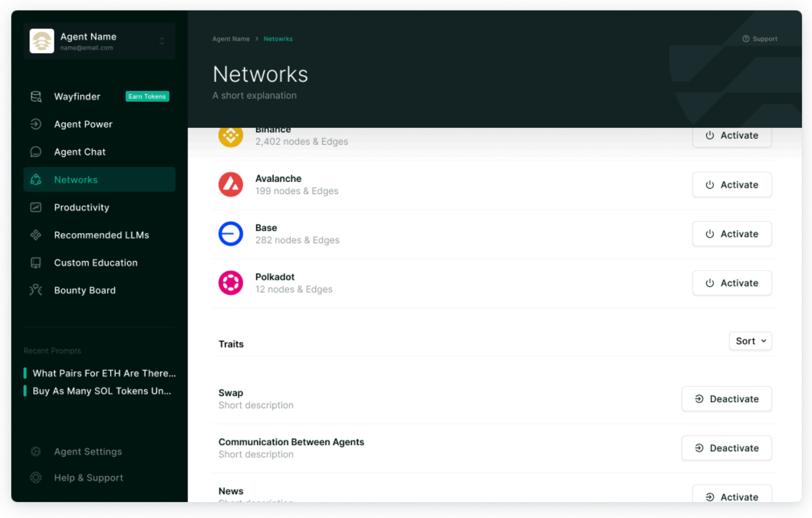This screenshot has height=518, width=812.
Task: Deactivate the Swap trait
Action: [726, 399]
